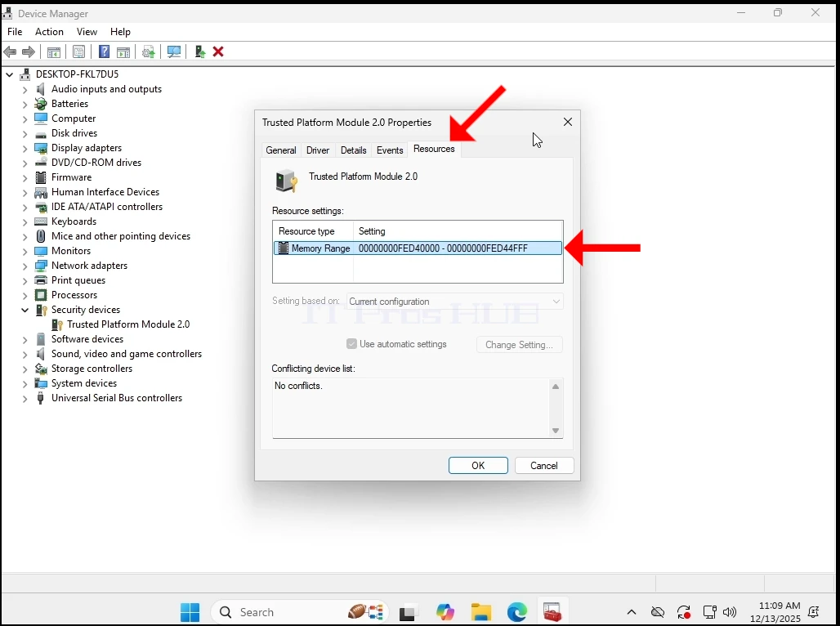Open the Windows Start menu
The height and width of the screenshot is (626, 840).
pyautogui.click(x=190, y=612)
